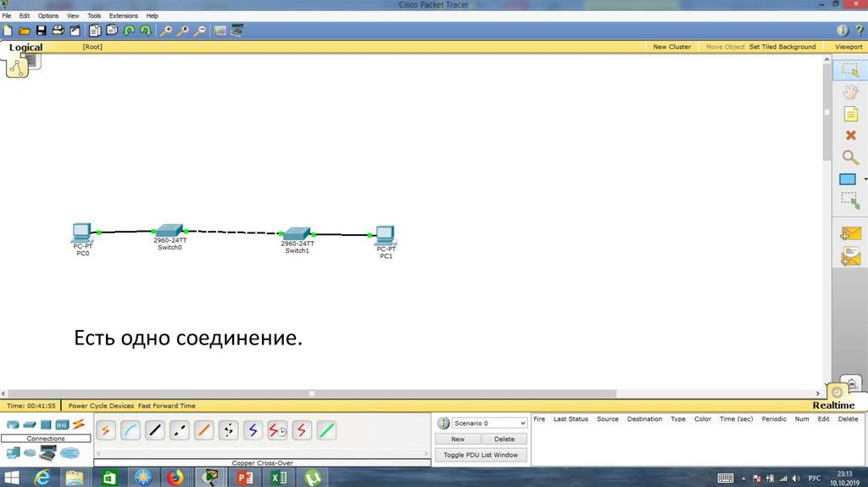Screen dimensions: 868x487
Task: Open the Edit menu
Action: coord(25,15)
